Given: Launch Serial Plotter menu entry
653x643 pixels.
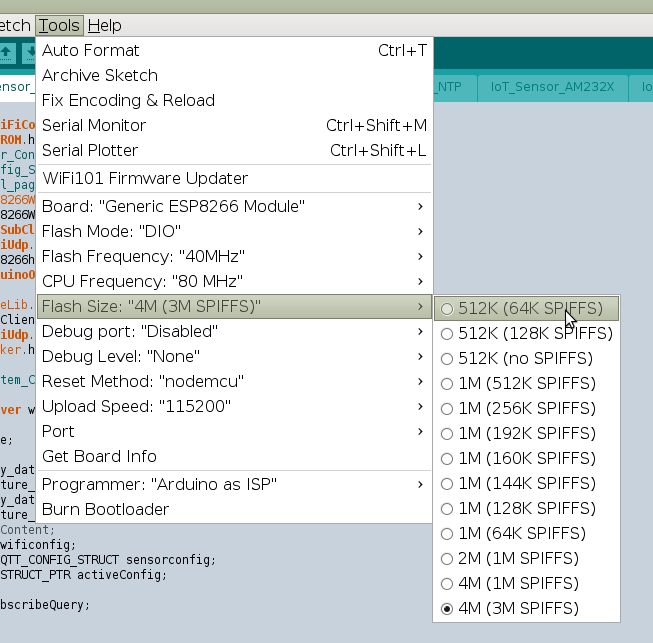Looking at the screenshot, I should (90, 150).
